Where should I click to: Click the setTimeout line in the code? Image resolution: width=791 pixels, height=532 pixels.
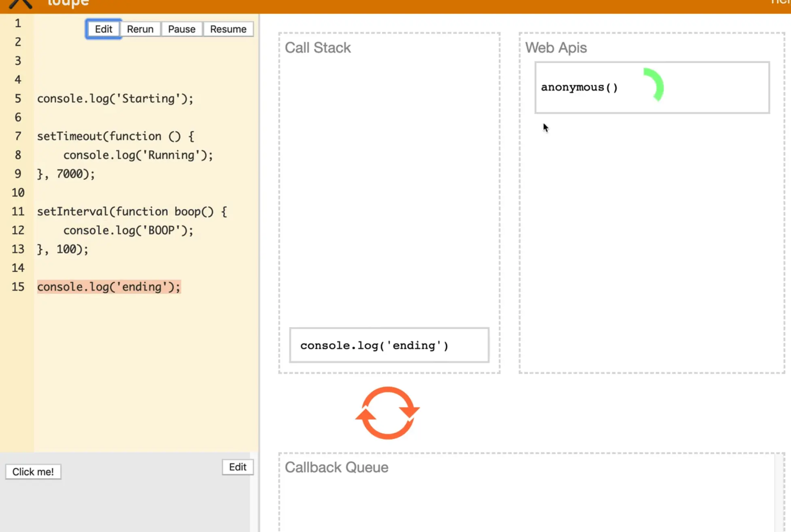(x=115, y=136)
